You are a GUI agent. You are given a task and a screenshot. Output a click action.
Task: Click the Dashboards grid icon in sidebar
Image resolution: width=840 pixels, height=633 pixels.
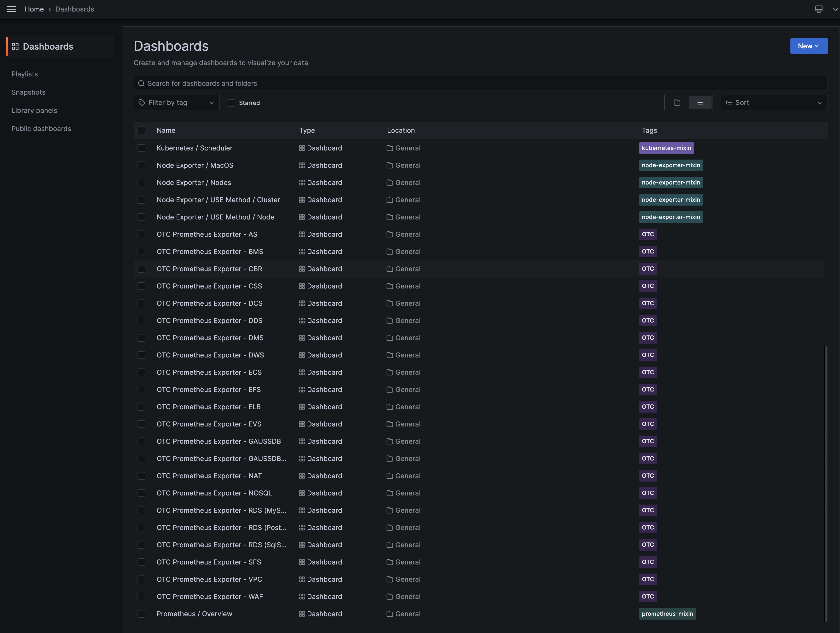point(15,46)
